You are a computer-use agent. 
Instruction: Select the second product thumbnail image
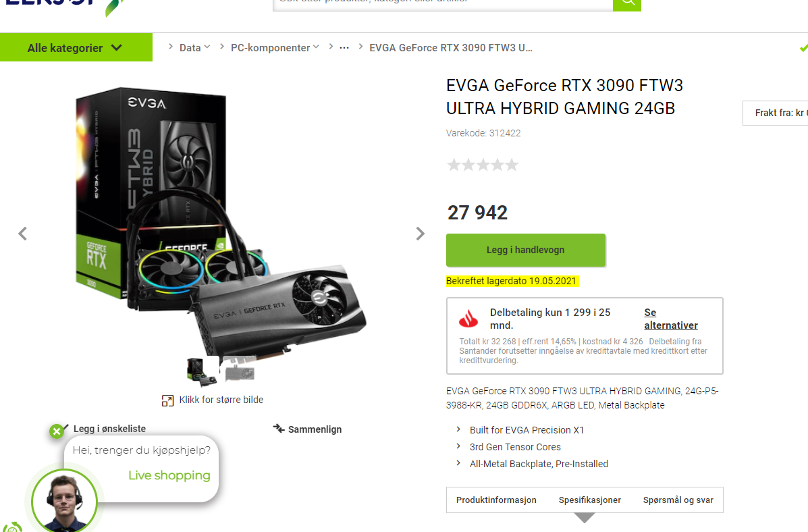tap(240, 370)
